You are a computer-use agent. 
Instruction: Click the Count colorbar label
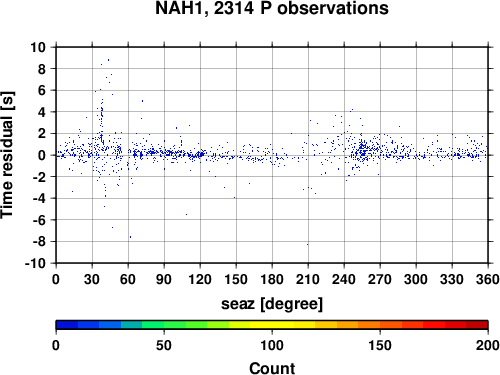(x=272, y=368)
